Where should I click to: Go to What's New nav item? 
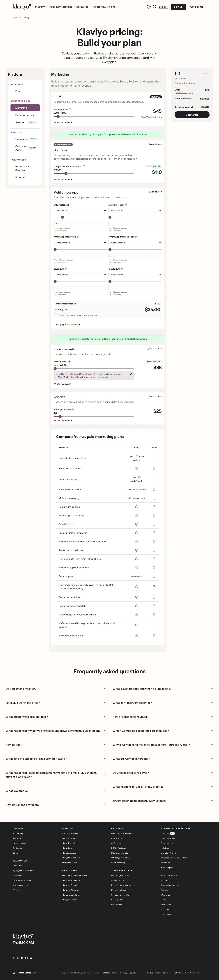pyautogui.click(x=99, y=7)
